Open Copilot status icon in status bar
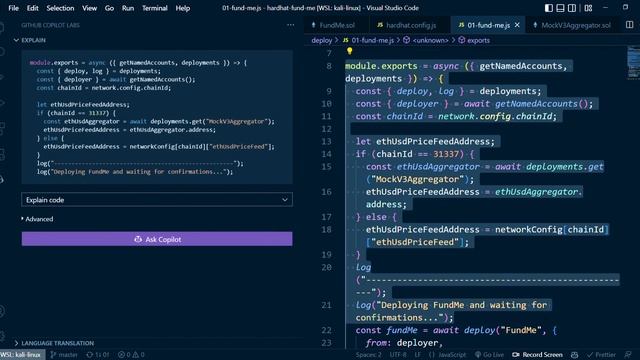Screen dimensions: 640x360 click(574, 354)
